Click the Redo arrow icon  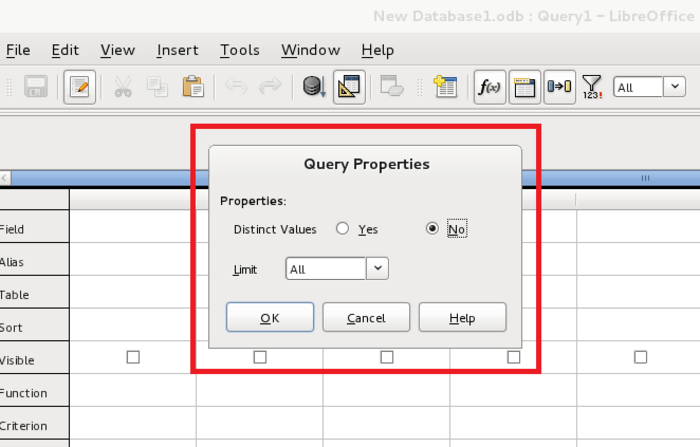coord(270,86)
